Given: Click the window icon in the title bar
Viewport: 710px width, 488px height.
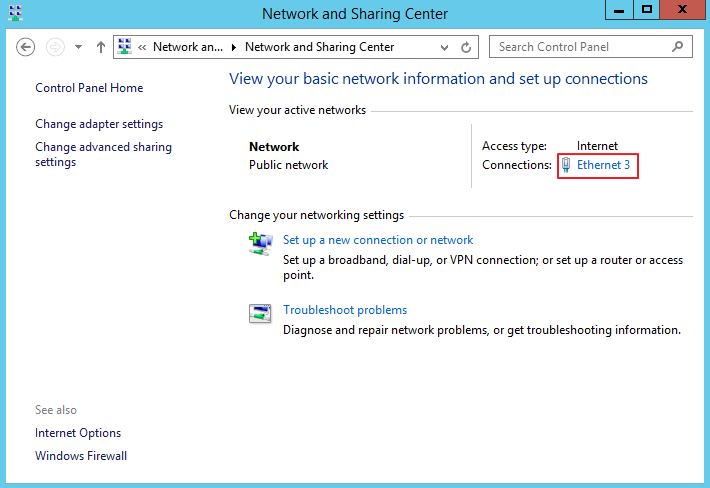Looking at the screenshot, I should [15, 13].
